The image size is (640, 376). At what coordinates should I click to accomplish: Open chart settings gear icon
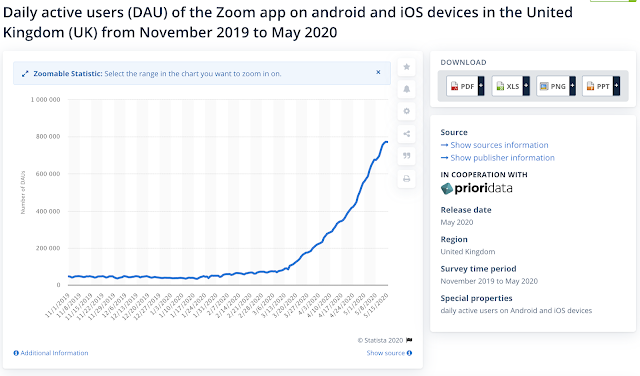[x=407, y=111]
